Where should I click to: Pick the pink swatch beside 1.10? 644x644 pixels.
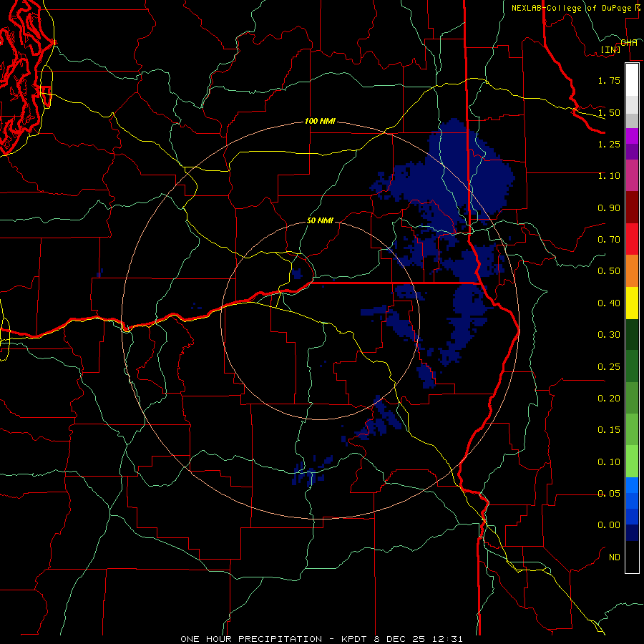pyautogui.click(x=632, y=175)
